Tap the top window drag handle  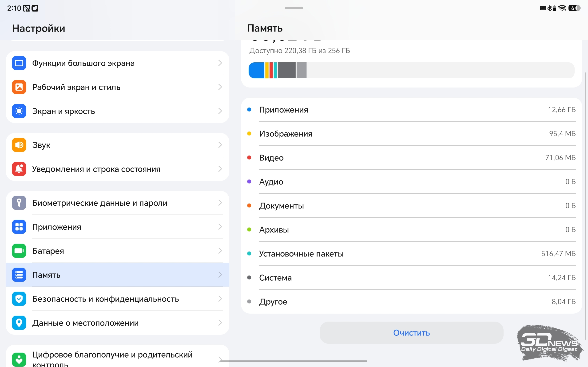(294, 8)
